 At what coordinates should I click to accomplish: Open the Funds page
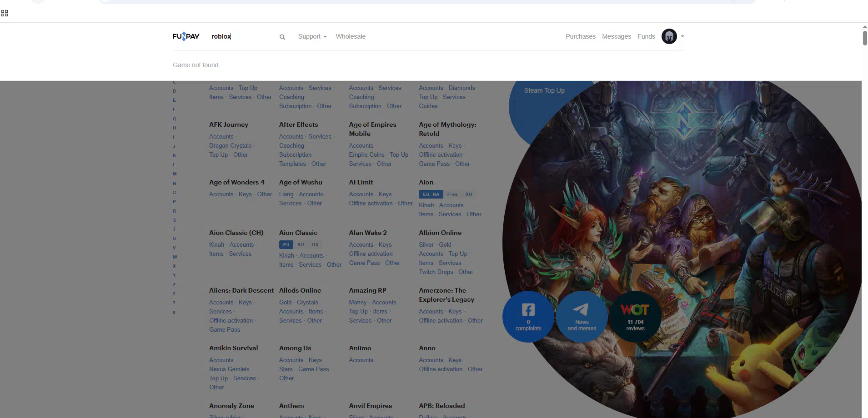[646, 36]
